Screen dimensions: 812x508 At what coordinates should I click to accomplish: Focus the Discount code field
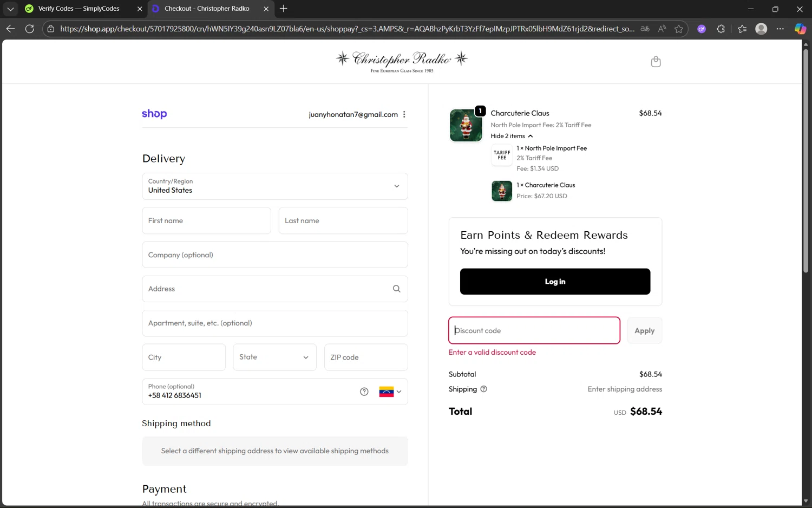[534, 330]
